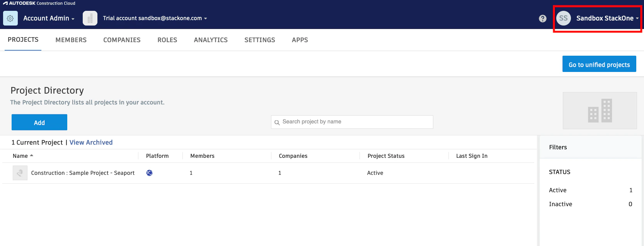Viewport: 644px width, 246px height.
Task: Click the Autodesk Construction Cloud logo
Action: pyautogui.click(x=39, y=3)
